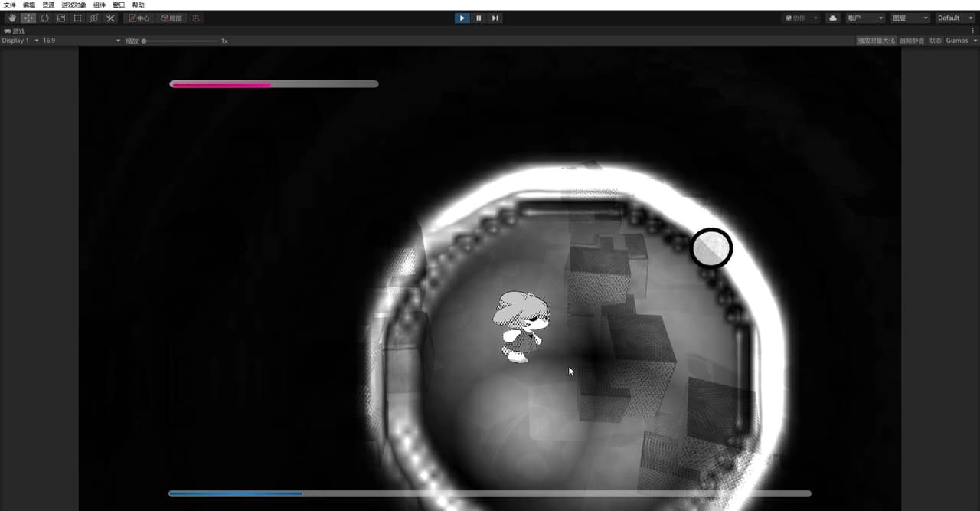Click the pink health bar
Screen dimensions: 980x511
274,84
